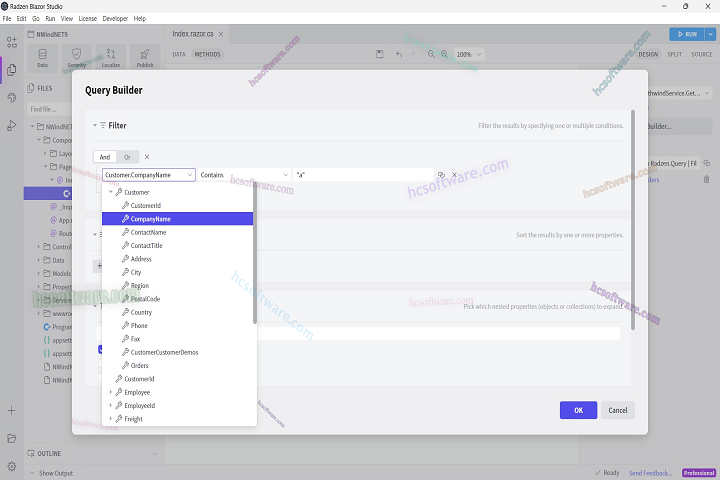Open the Contains operator dropdown
Image resolution: width=720 pixels, height=480 pixels.
point(244,175)
